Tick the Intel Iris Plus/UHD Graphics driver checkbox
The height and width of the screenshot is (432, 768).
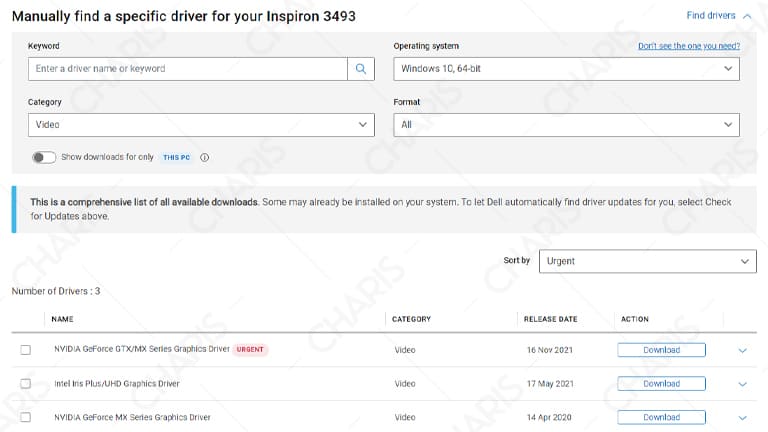point(25,384)
